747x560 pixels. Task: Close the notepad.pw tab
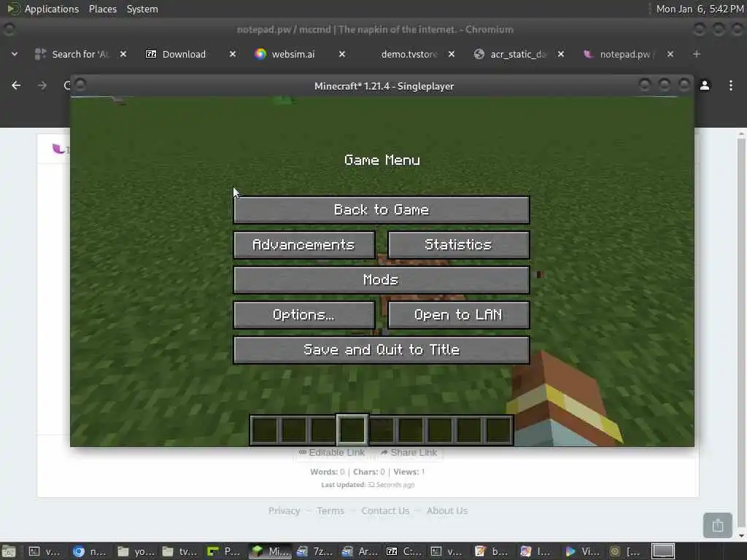[670, 54]
